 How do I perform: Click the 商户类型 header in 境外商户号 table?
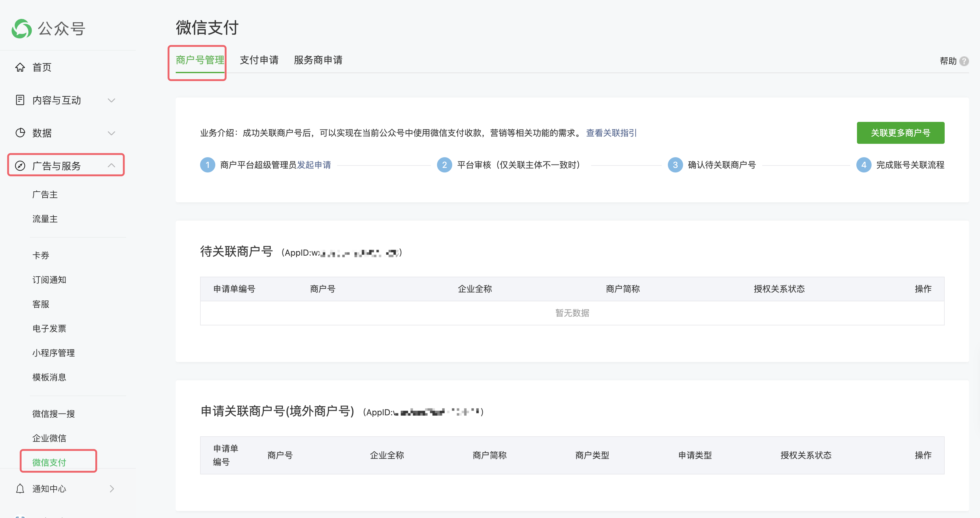point(592,455)
